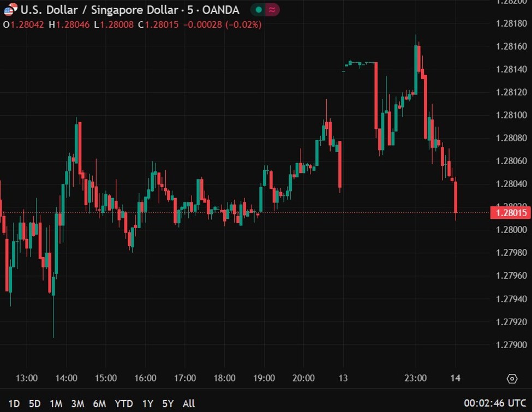Click the date 13 axis label
This screenshot has width=532, height=412.
(343, 378)
